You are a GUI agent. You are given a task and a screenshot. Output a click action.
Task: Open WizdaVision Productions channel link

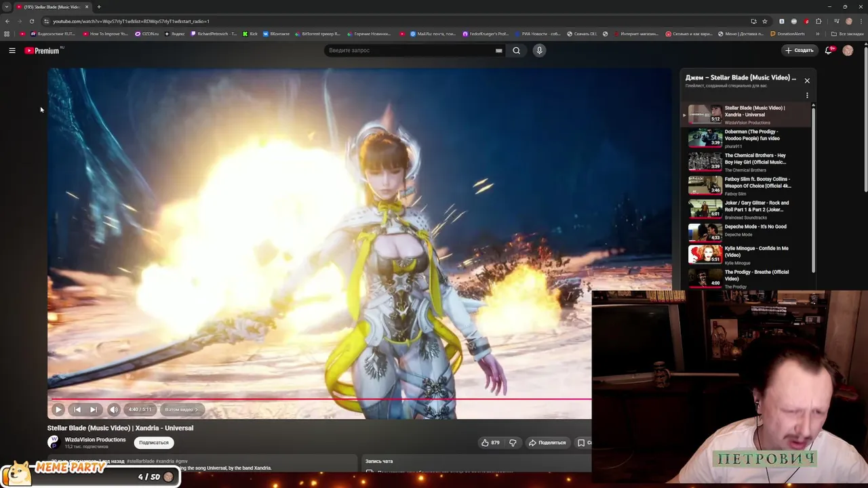point(95,440)
